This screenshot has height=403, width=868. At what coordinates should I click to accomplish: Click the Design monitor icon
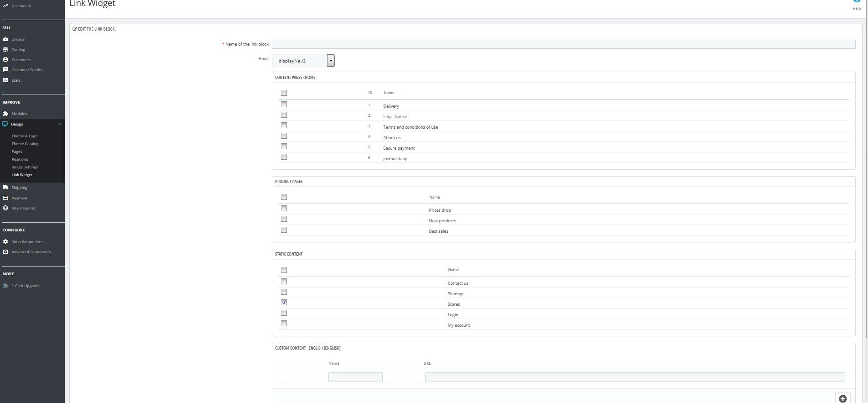click(x=5, y=124)
